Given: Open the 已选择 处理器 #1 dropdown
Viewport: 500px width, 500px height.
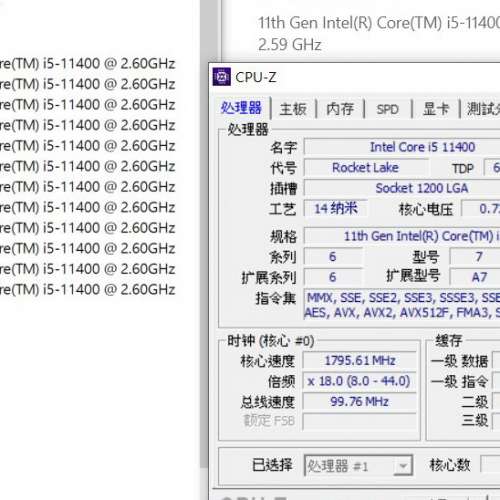Looking at the screenshot, I should [358, 466].
